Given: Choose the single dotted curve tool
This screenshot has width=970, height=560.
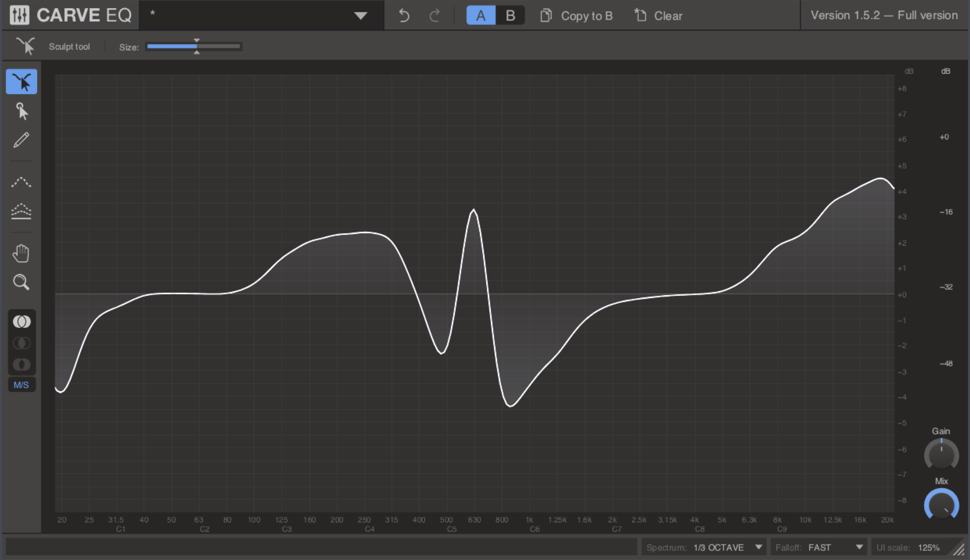Looking at the screenshot, I should click(22, 182).
